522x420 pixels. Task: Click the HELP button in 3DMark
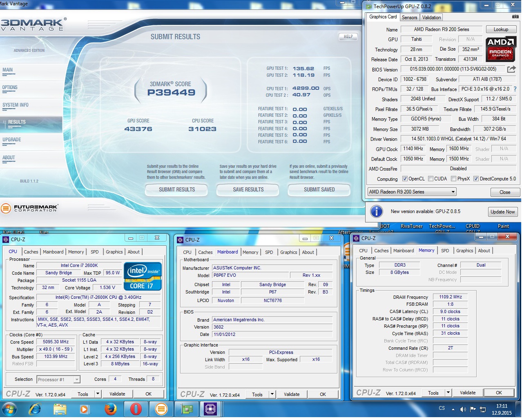click(x=348, y=36)
